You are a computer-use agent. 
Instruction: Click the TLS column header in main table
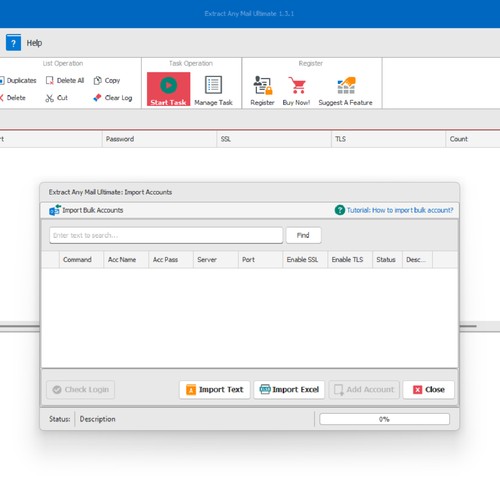(x=388, y=139)
